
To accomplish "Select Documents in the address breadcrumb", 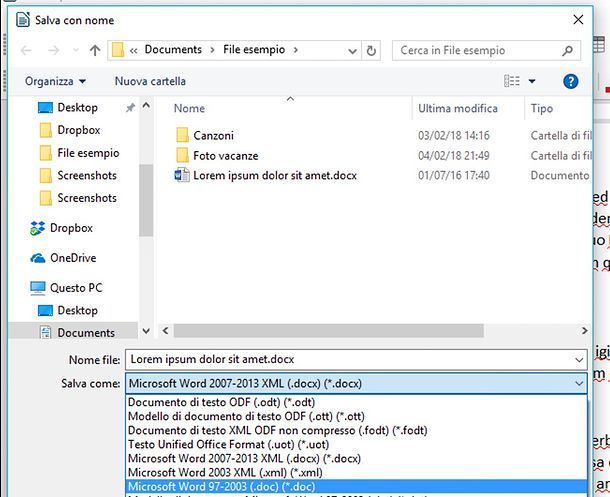I will pos(173,50).
